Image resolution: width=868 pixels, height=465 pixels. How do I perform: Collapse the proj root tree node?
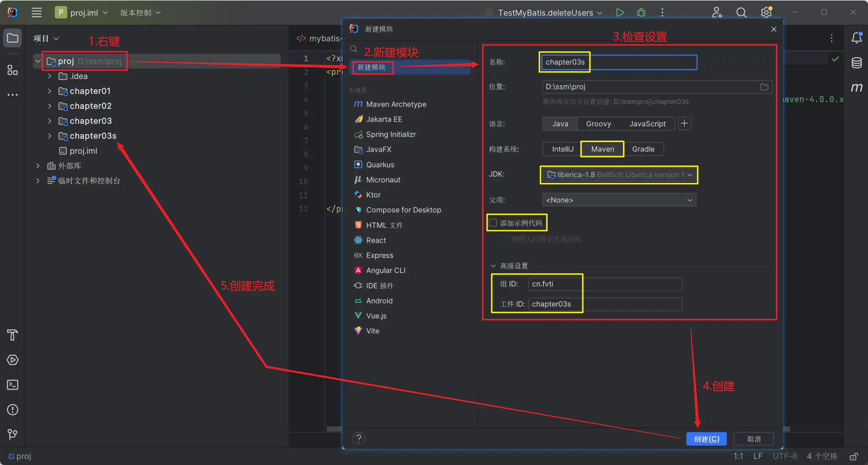[38, 61]
